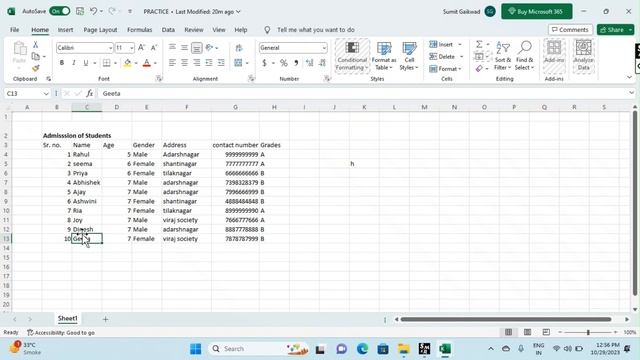640x360 pixels.
Task: Open Format as Table gallery
Action: point(384,56)
